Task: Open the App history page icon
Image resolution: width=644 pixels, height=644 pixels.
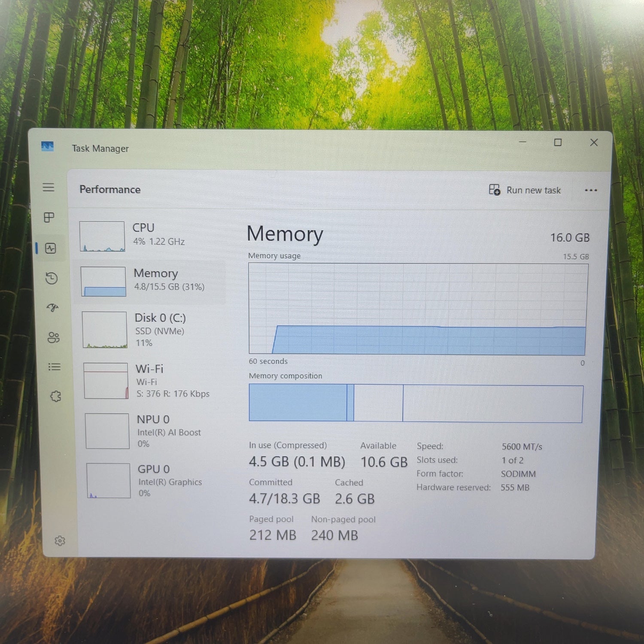Action: (x=52, y=278)
